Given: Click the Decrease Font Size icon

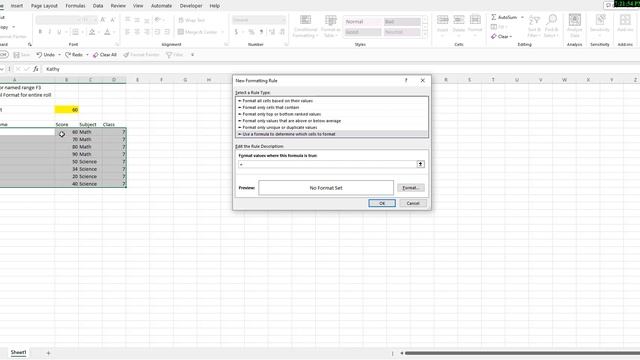Looking at the screenshot, I should pyautogui.click(x=113, y=20).
